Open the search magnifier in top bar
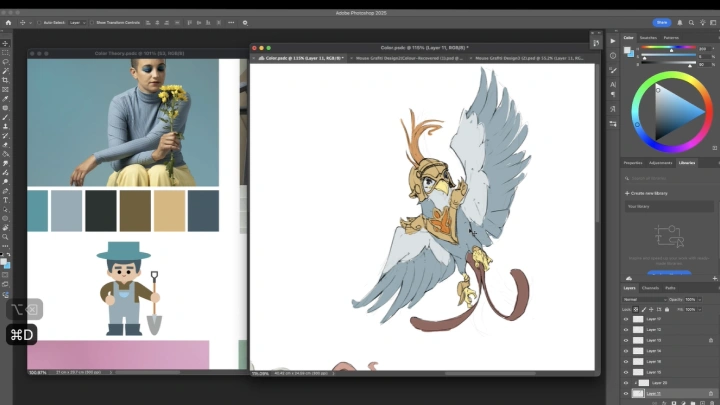720x405 pixels. 691,22
